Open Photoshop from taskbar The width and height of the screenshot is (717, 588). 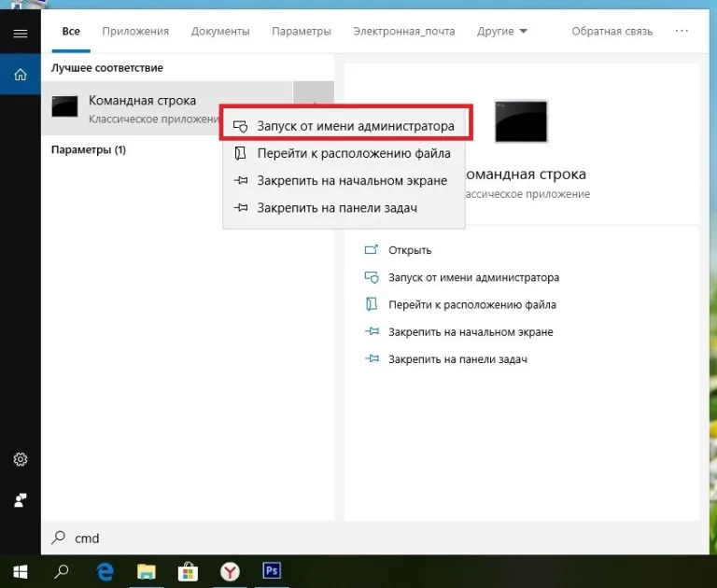point(272,570)
